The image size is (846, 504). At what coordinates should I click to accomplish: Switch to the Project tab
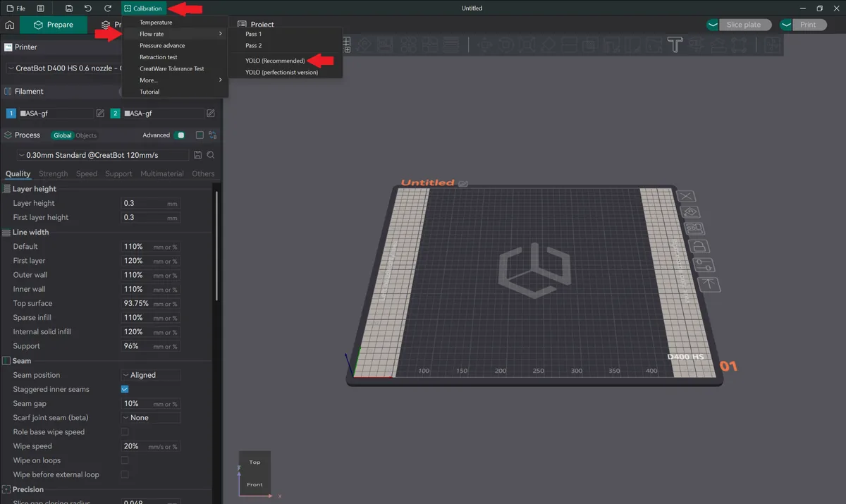[x=256, y=25]
